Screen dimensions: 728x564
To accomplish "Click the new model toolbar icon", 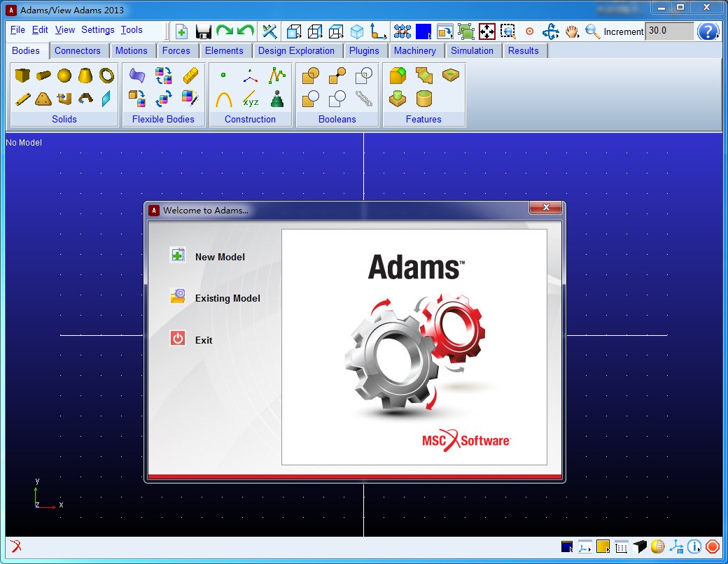I will point(181,31).
